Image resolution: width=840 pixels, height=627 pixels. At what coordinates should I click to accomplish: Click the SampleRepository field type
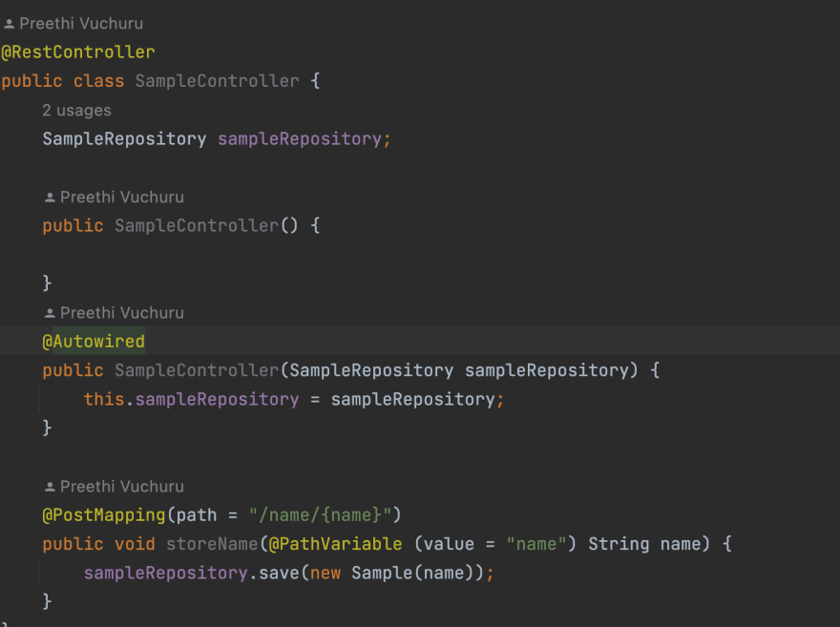[124, 139]
